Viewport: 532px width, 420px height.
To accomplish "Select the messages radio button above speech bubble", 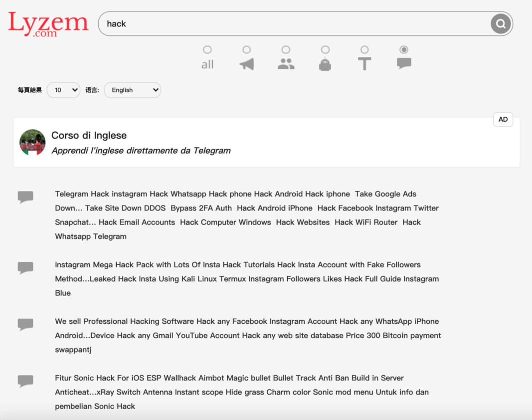I will pyautogui.click(x=404, y=49).
